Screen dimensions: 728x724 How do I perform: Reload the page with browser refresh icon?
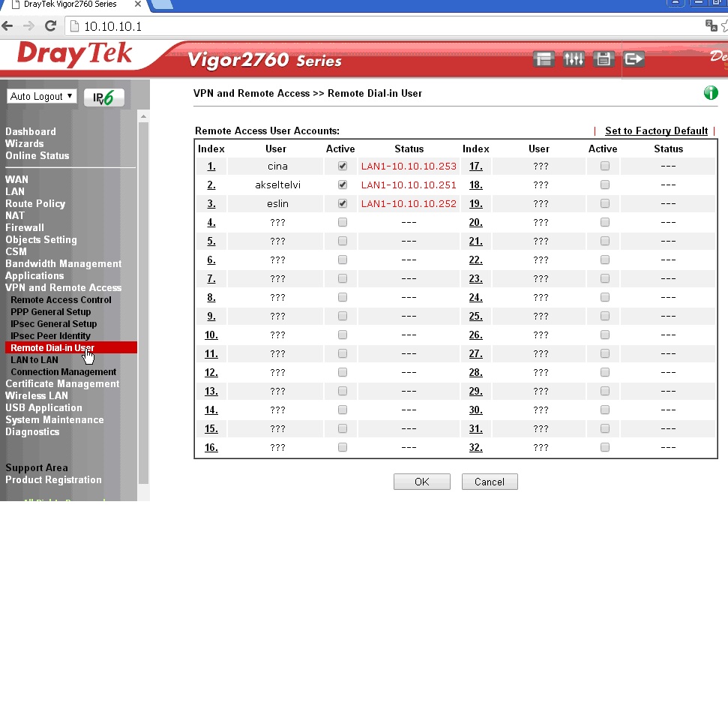pos(51,26)
